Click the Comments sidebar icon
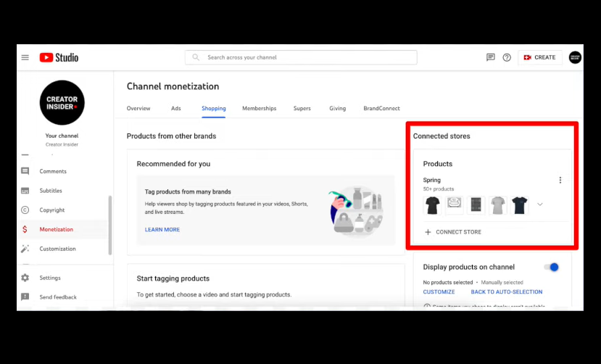This screenshot has height=364, width=601. 25,171
